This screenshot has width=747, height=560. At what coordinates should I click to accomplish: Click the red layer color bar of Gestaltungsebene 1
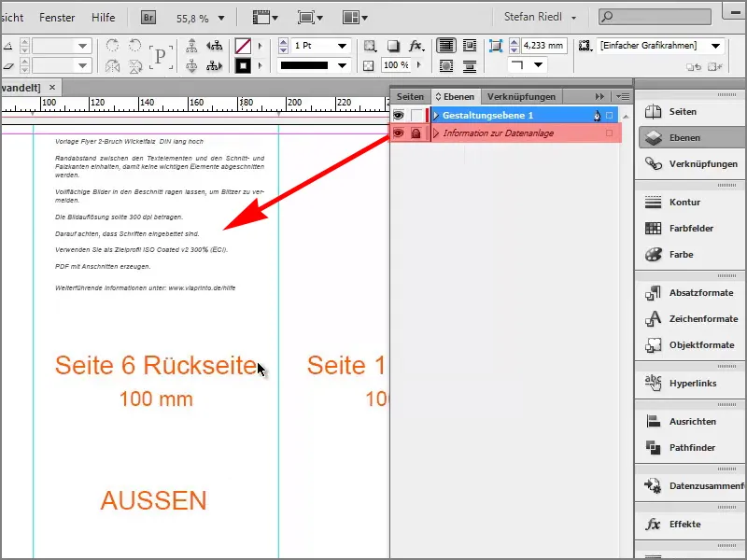(428, 115)
